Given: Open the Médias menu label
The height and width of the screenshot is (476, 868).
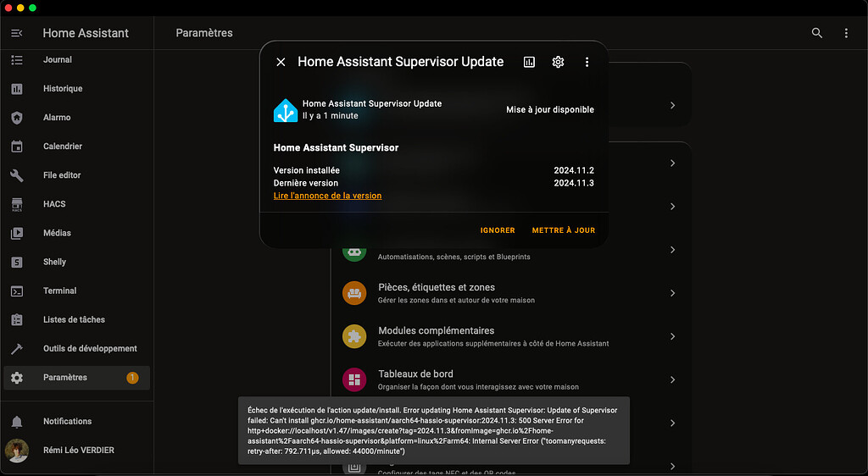Looking at the screenshot, I should pos(57,233).
